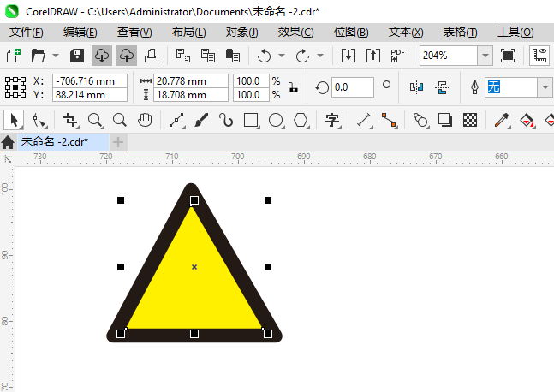Undo the last action
Viewport: 554px width, 392px height.
pyautogui.click(x=264, y=56)
